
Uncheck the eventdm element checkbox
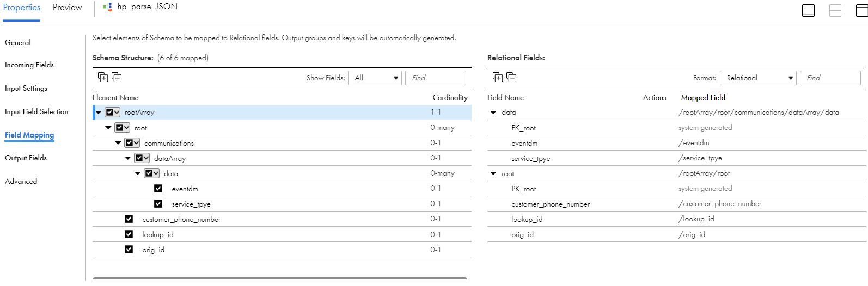(x=158, y=189)
